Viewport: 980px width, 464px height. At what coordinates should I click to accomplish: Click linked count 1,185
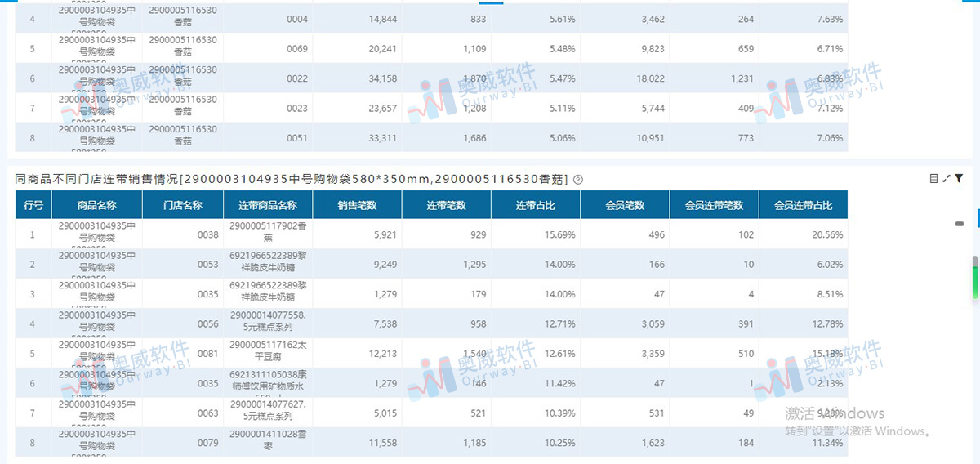tap(473, 442)
